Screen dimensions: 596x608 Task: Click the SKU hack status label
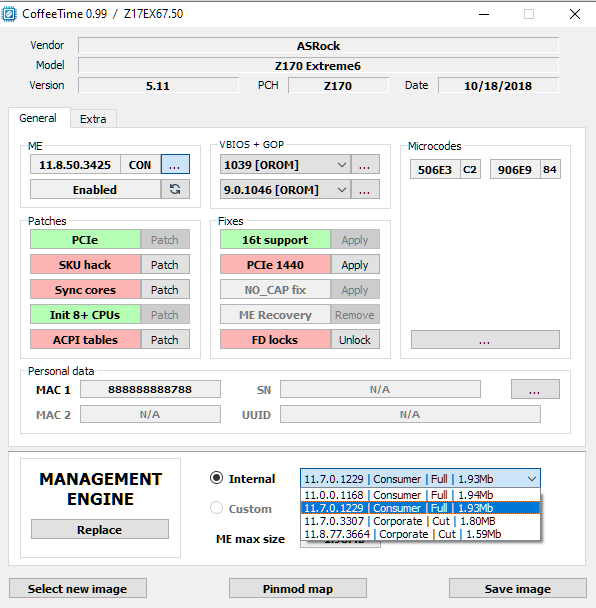pyautogui.click(x=85, y=264)
